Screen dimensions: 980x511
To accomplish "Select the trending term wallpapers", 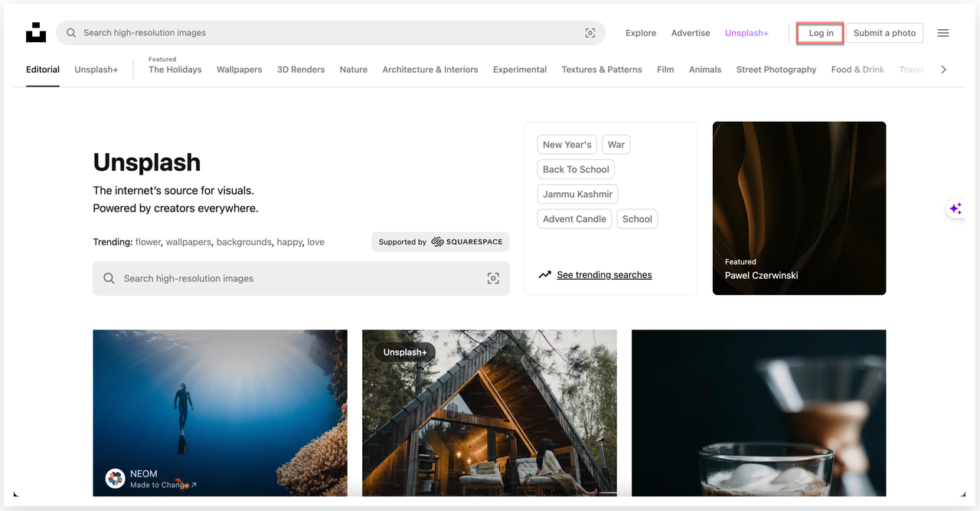I will click(188, 242).
